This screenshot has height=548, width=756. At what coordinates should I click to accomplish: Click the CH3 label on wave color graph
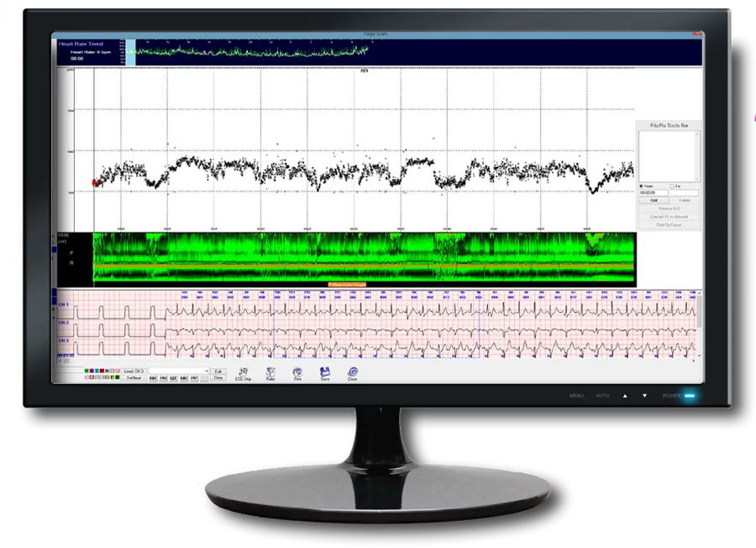[x=62, y=241]
